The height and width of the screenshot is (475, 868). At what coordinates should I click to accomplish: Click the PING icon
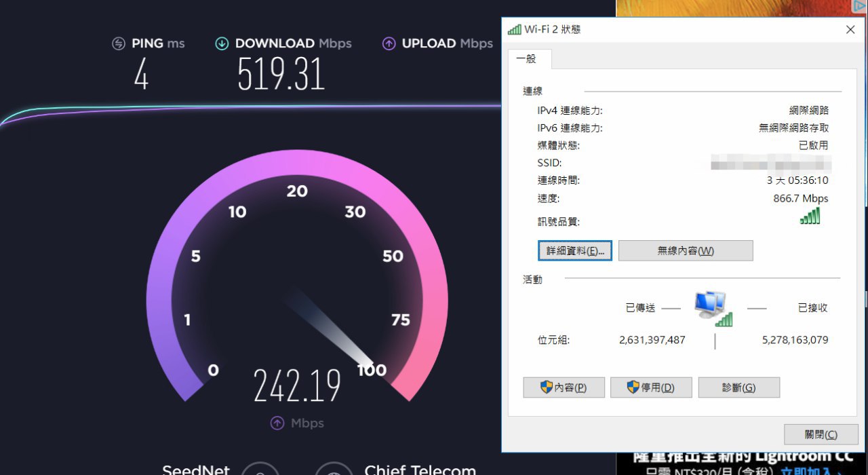(x=119, y=43)
